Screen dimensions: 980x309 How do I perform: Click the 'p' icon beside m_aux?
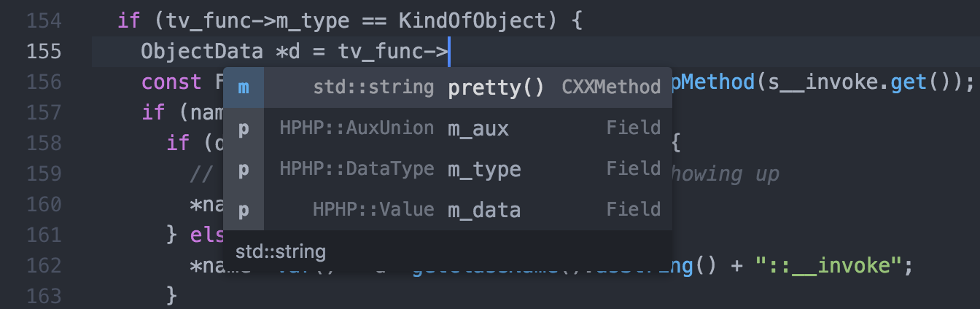click(x=244, y=128)
